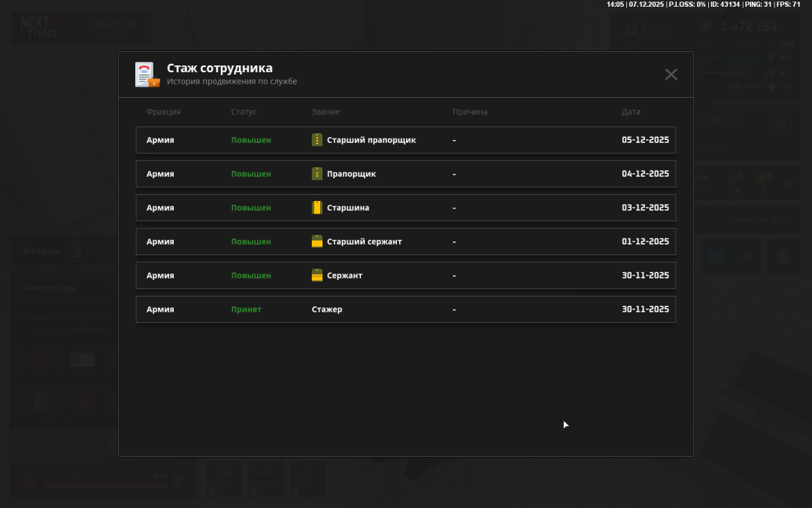Click the Статус column header
812x508 pixels.
coord(244,112)
